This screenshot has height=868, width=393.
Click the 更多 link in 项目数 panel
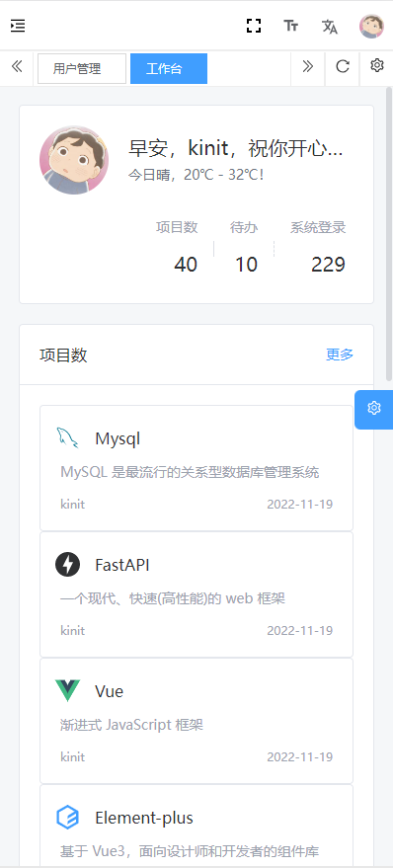point(340,355)
